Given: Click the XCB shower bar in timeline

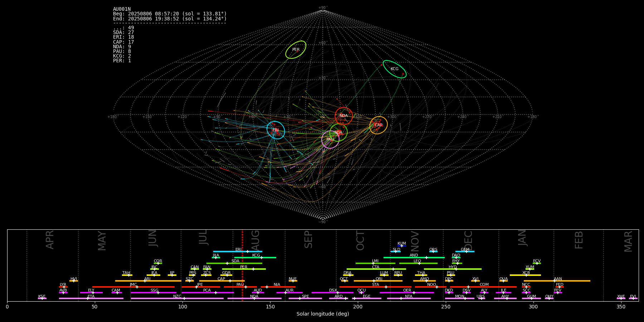Looking at the screenshot, I should (x=525, y=275).
